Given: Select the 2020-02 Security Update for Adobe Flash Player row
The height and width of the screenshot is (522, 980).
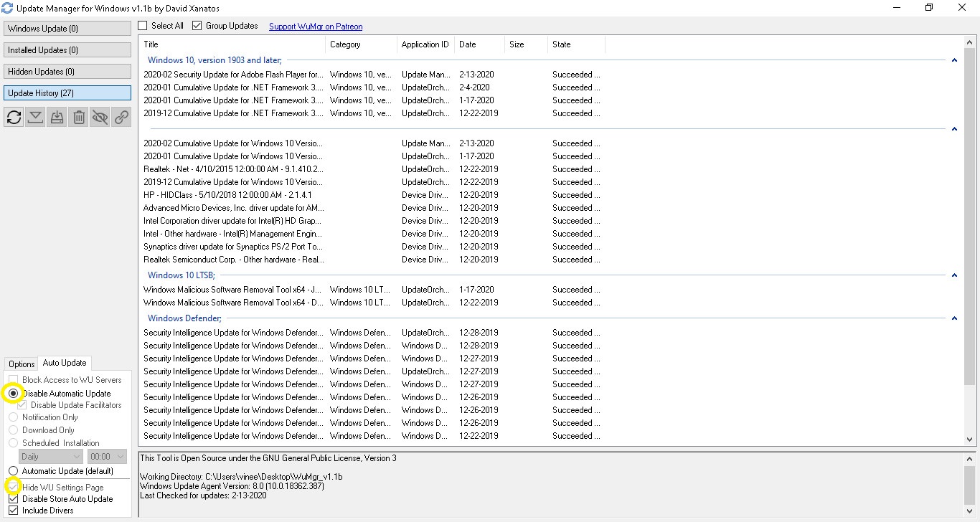Looking at the screenshot, I should pyautogui.click(x=372, y=75).
